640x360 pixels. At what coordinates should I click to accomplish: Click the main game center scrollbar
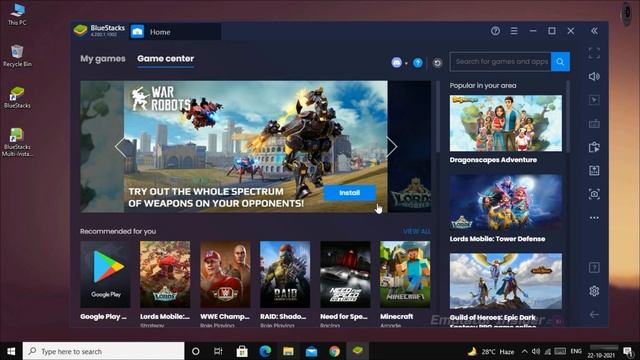coord(438,116)
